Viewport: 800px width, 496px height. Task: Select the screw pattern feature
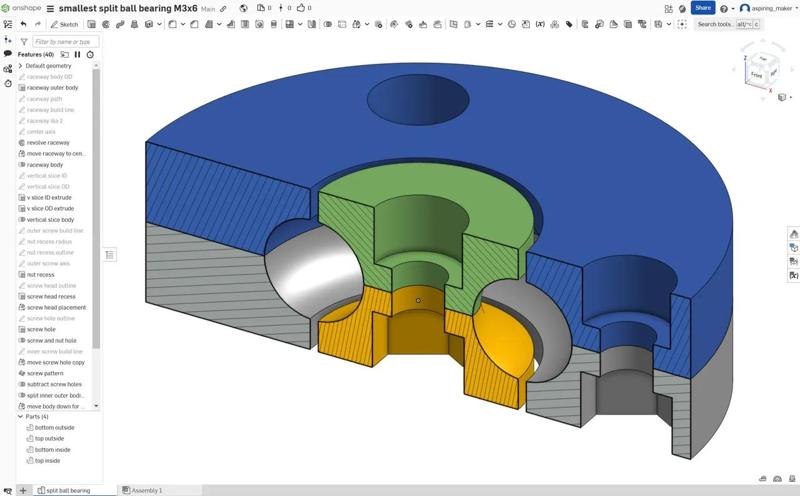point(45,374)
